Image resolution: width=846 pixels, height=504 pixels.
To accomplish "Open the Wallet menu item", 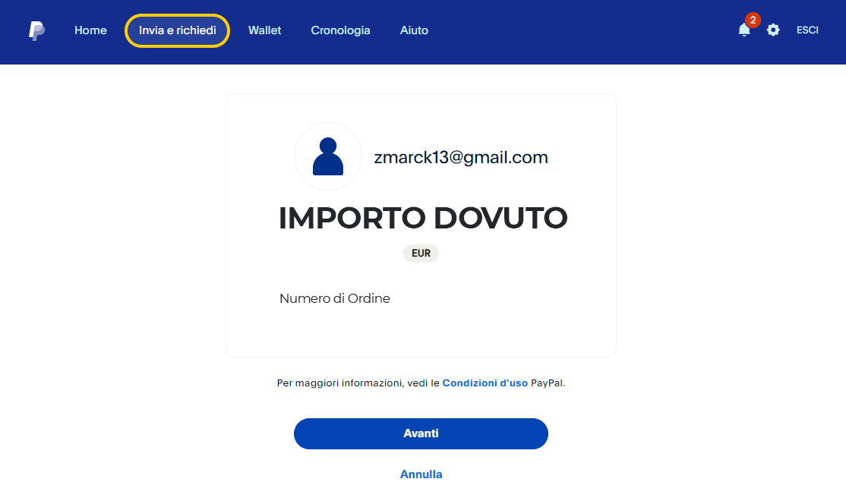I will click(264, 30).
